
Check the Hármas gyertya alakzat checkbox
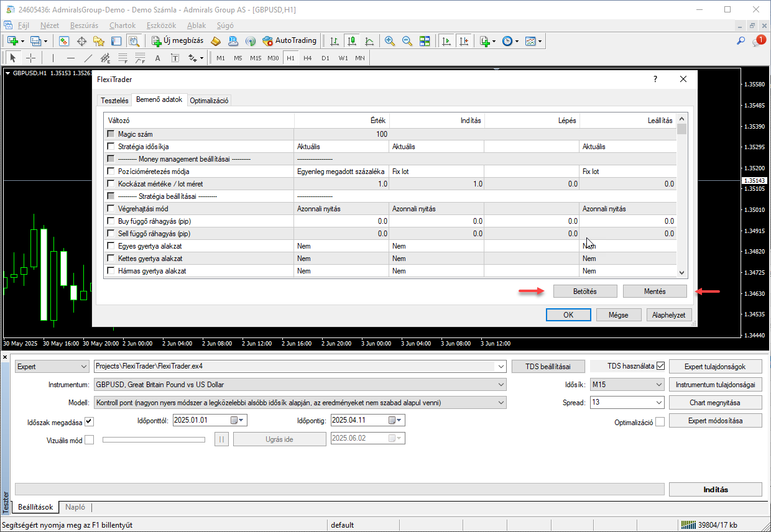coord(111,271)
